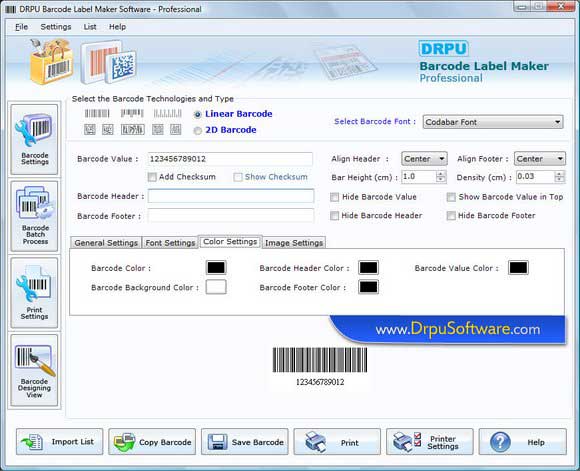Click the Save Barcode button

pyautogui.click(x=245, y=442)
